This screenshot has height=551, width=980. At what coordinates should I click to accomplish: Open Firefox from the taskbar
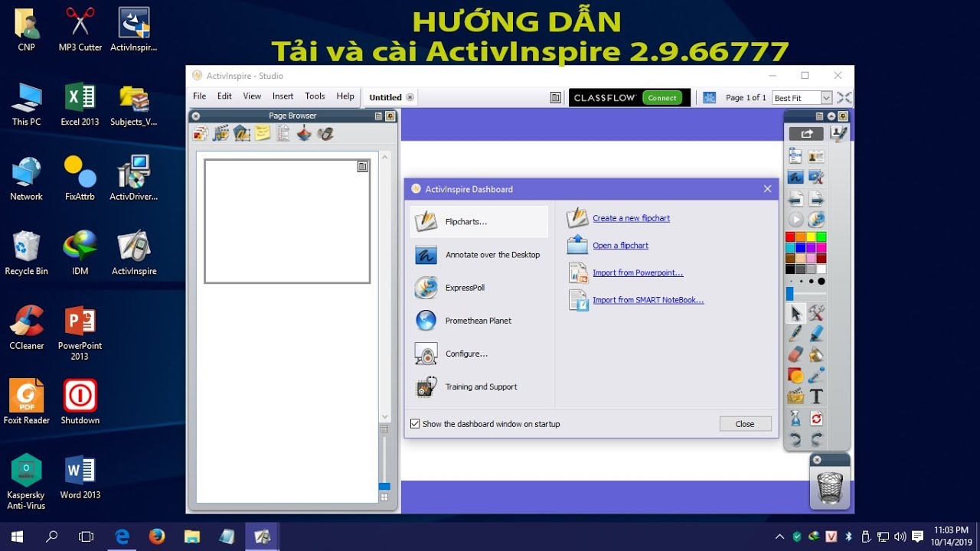157,536
